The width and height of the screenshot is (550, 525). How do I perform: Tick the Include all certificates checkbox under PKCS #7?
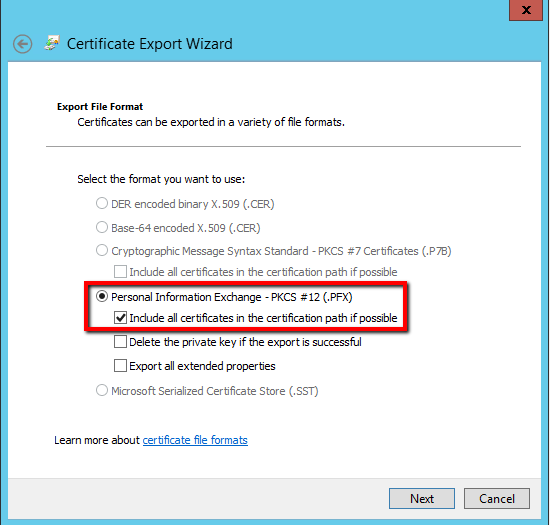point(120,271)
